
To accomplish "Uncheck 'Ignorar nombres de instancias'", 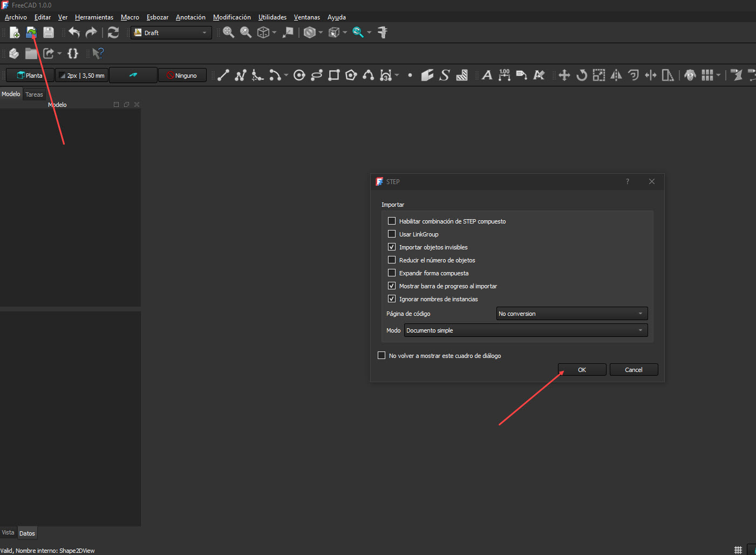I will 392,299.
